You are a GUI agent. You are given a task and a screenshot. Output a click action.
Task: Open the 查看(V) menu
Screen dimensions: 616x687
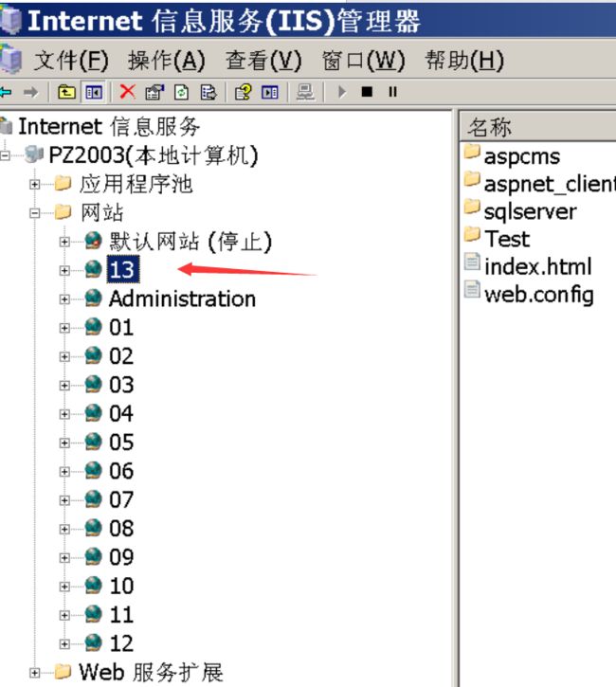point(263,61)
